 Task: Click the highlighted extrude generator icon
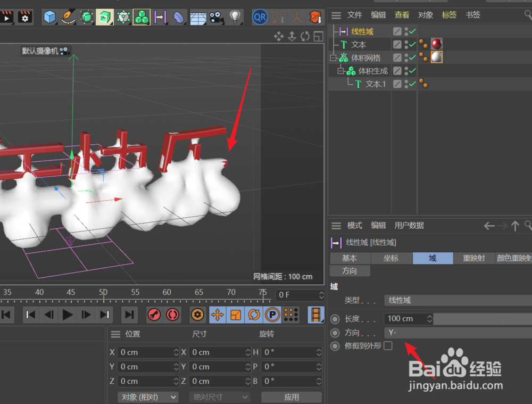coord(104,17)
